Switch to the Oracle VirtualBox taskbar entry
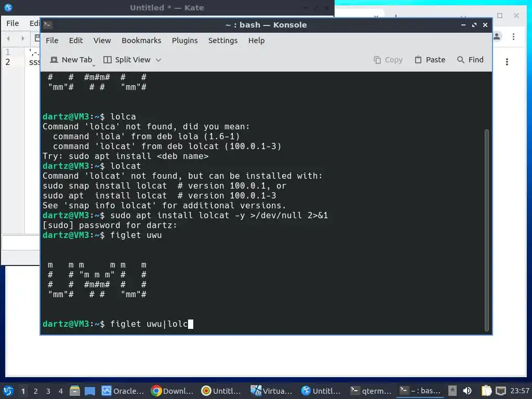The image size is (532, 399). 123,391
